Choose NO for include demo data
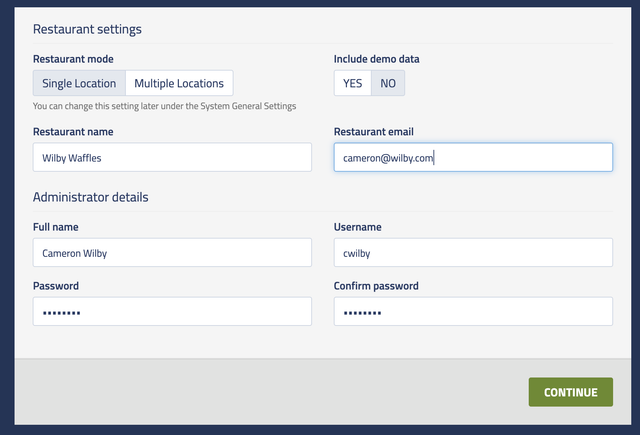 (388, 83)
